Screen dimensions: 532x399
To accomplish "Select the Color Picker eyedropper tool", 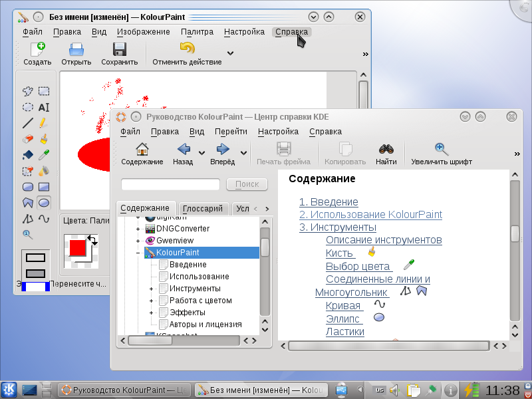I will (x=44, y=155).
